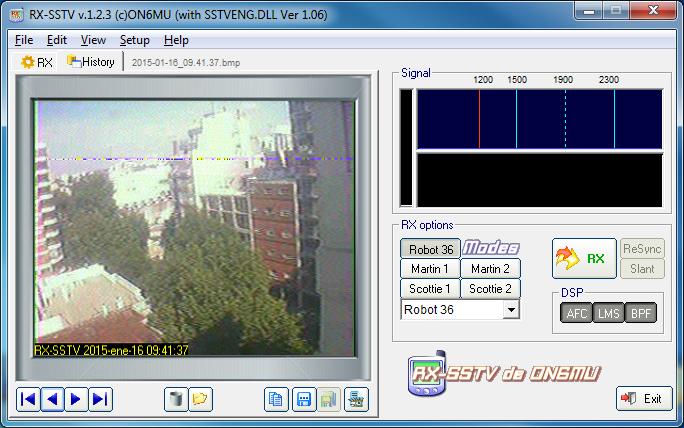Toggle the LMS DSP filter
The height and width of the screenshot is (428, 684).
609,313
